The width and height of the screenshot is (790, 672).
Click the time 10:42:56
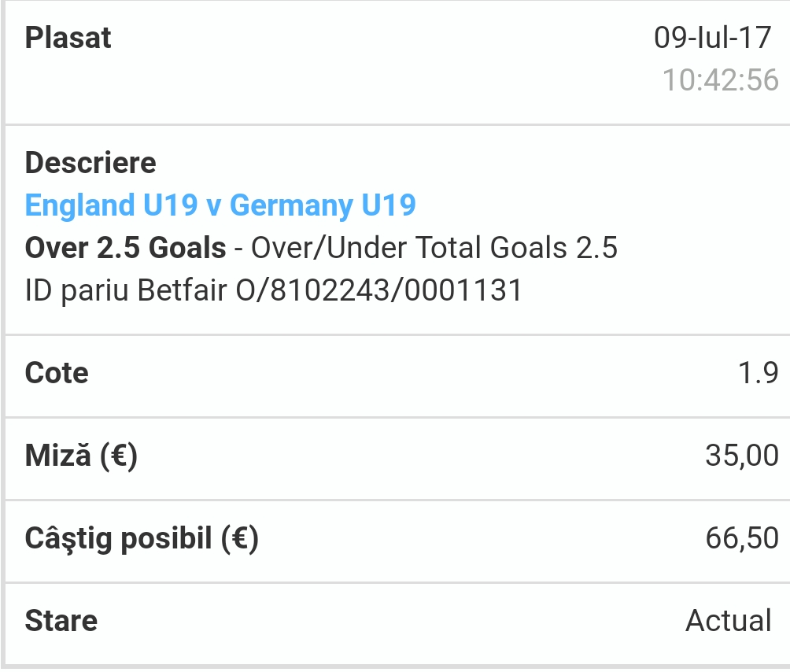(x=721, y=79)
